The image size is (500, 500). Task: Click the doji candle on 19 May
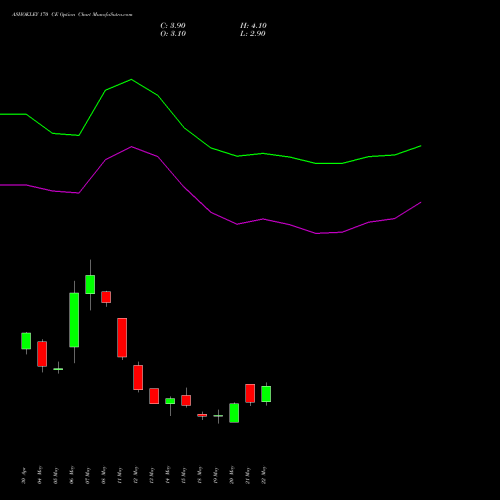point(218,416)
